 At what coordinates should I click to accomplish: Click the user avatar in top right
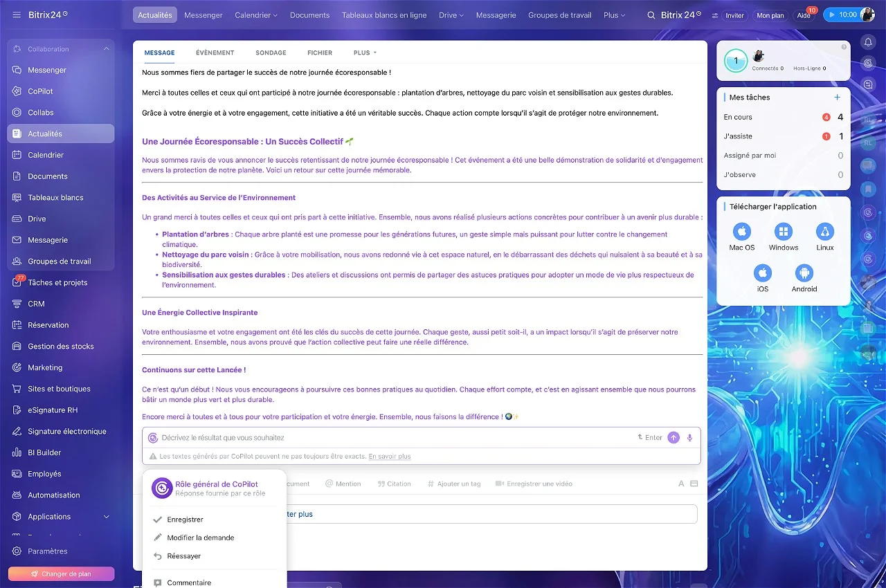coord(867,15)
